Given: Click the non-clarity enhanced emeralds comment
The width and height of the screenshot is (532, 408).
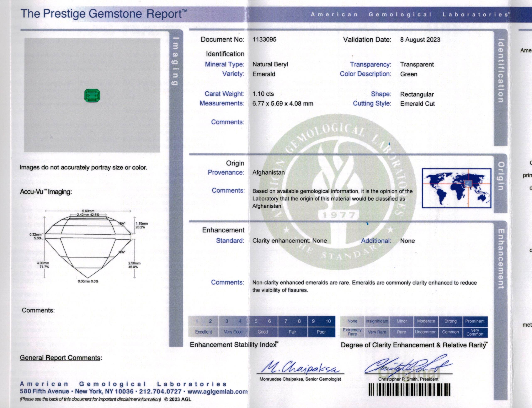Looking at the screenshot, I should coord(365,286).
